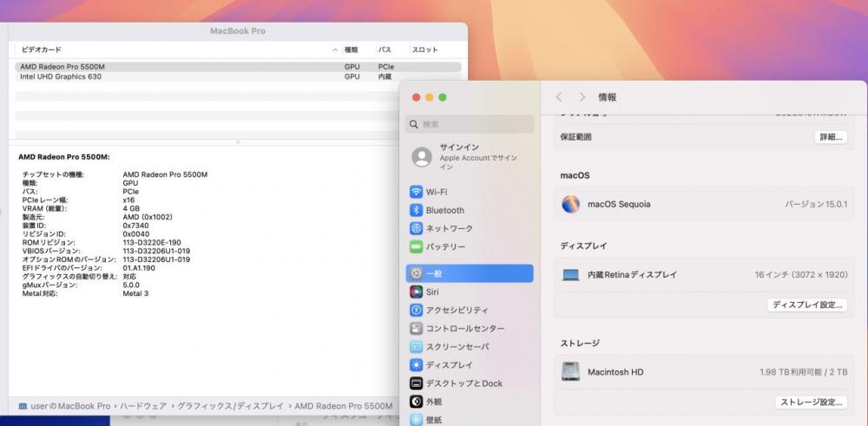Click the スロット column header
Image resolution: width=868 pixels, height=426 pixels.
pyautogui.click(x=424, y=49)
